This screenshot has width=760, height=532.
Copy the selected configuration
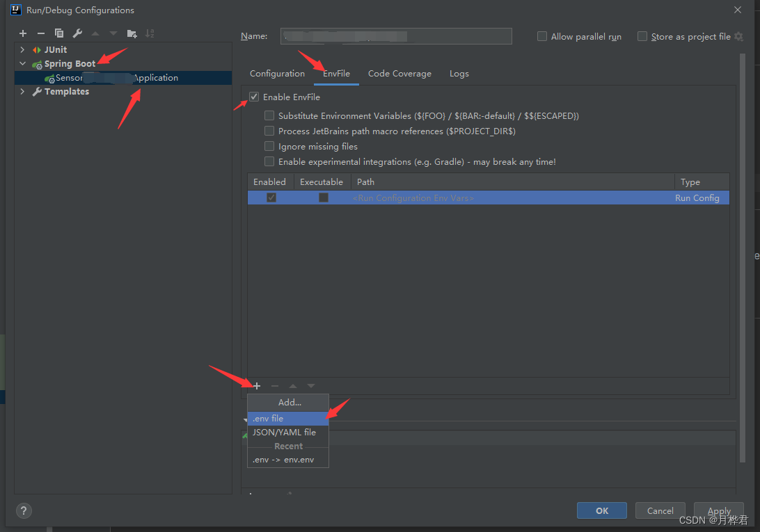coord(59,33)
